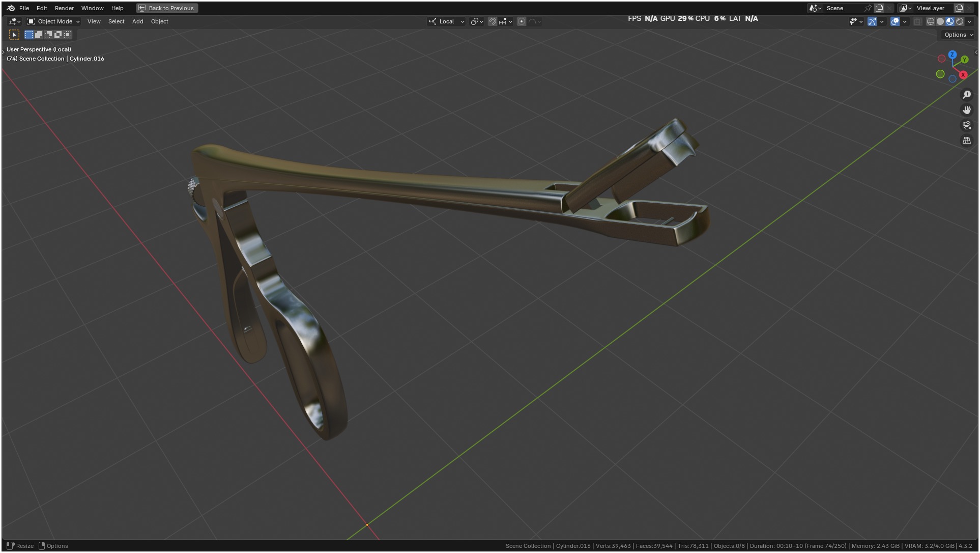This screenshot has width=980, height=553.
Task: Open the Edit menu
Action: (42, 8)
